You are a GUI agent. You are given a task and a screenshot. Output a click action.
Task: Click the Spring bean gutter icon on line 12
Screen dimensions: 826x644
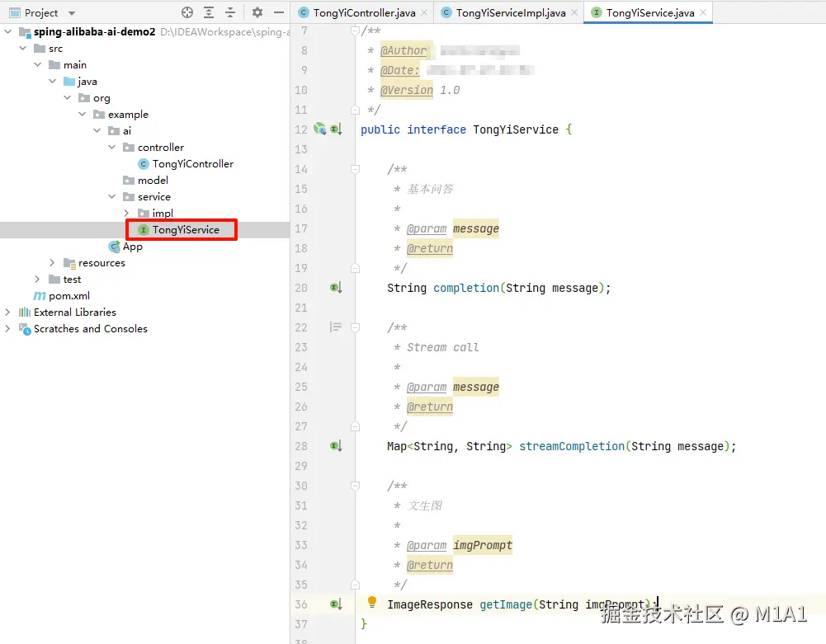pyautogui.click(x=320, y=129)
